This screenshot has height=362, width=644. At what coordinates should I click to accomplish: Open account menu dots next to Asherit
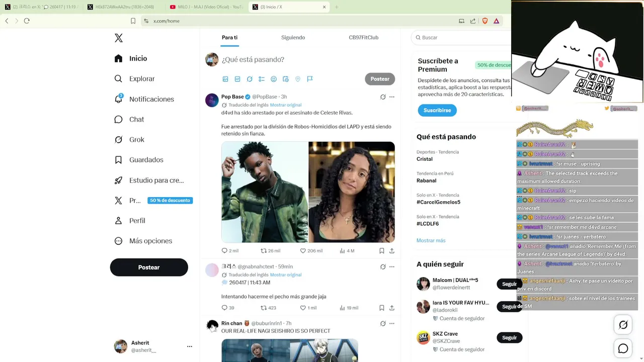(x=190, y=346)
